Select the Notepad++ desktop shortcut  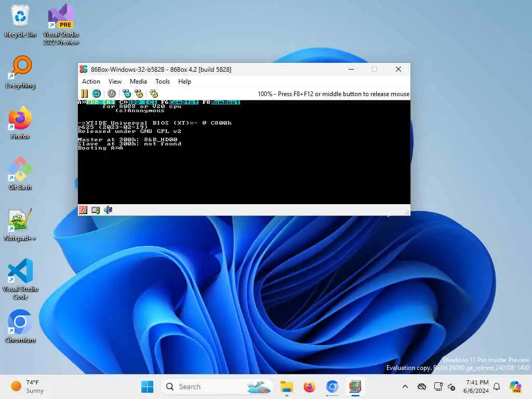point(20,224)
